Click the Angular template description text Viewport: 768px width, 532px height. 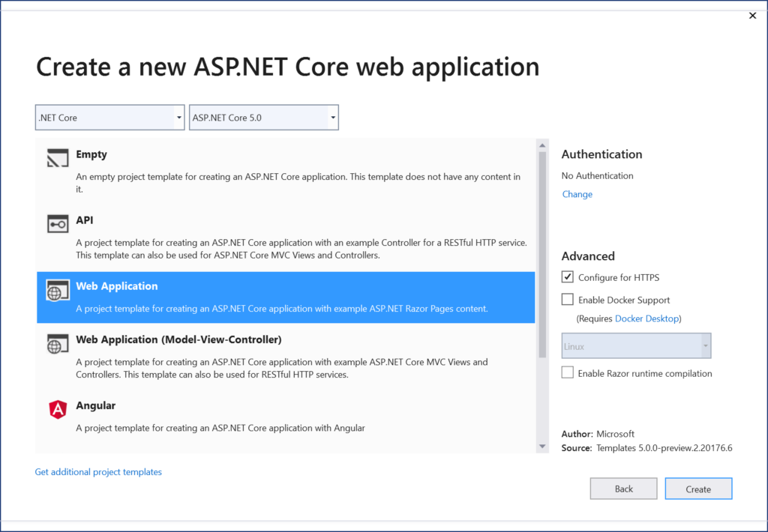pos(220,428)
